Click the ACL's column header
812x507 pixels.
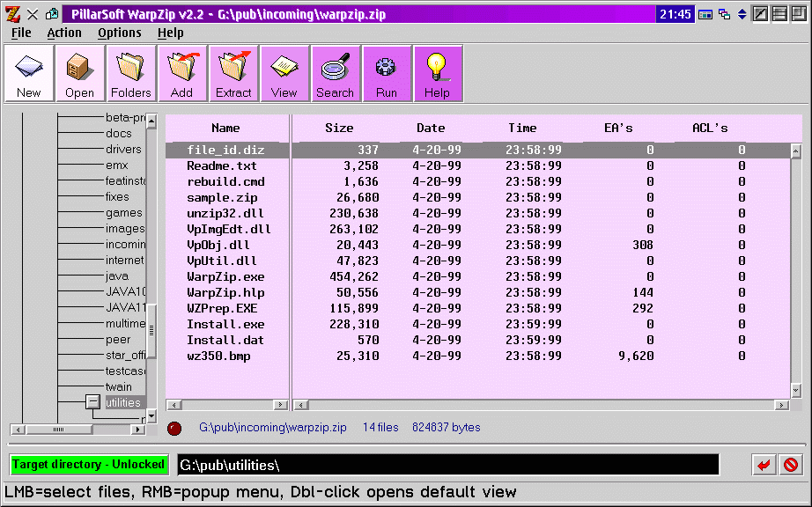tap(710, 128)
